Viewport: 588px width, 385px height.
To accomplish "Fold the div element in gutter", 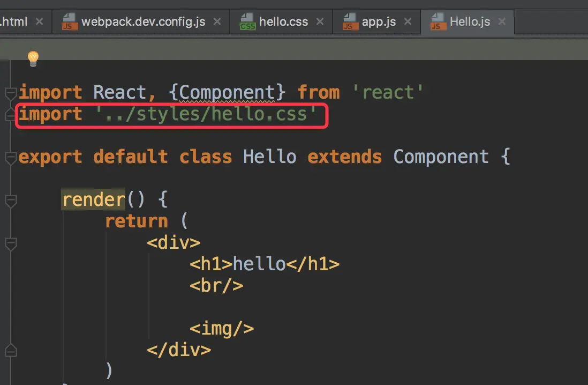I will click(x=11, y=244).
